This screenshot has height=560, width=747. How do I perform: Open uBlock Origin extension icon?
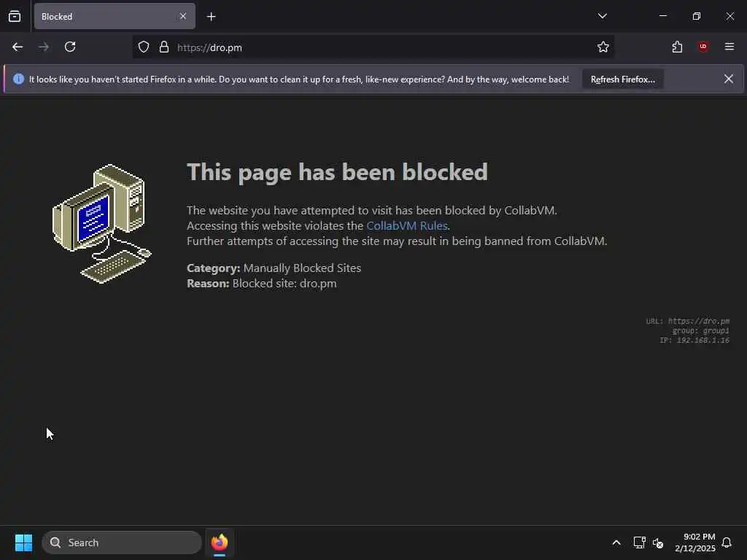(x=703, y=47)
